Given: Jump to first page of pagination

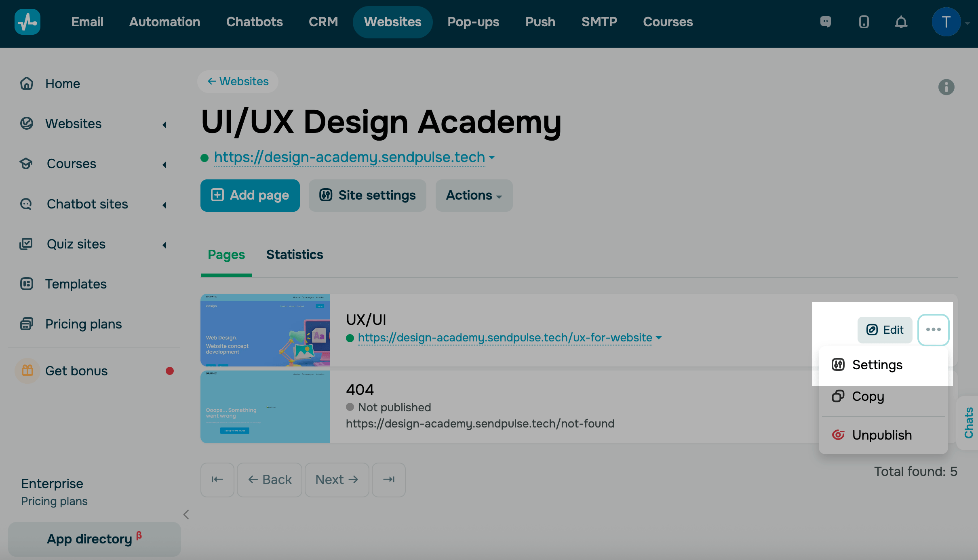Looking at the screenshot, I should pos(217,480).
